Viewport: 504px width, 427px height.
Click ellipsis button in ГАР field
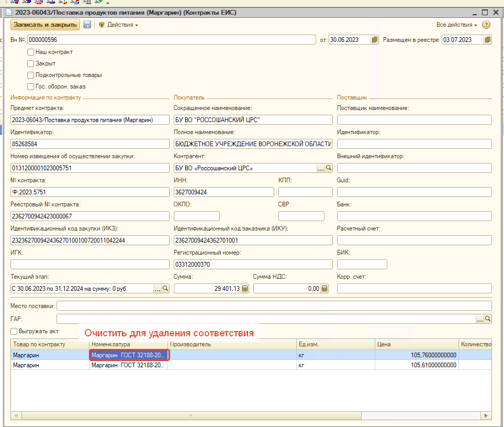point(480,319)
